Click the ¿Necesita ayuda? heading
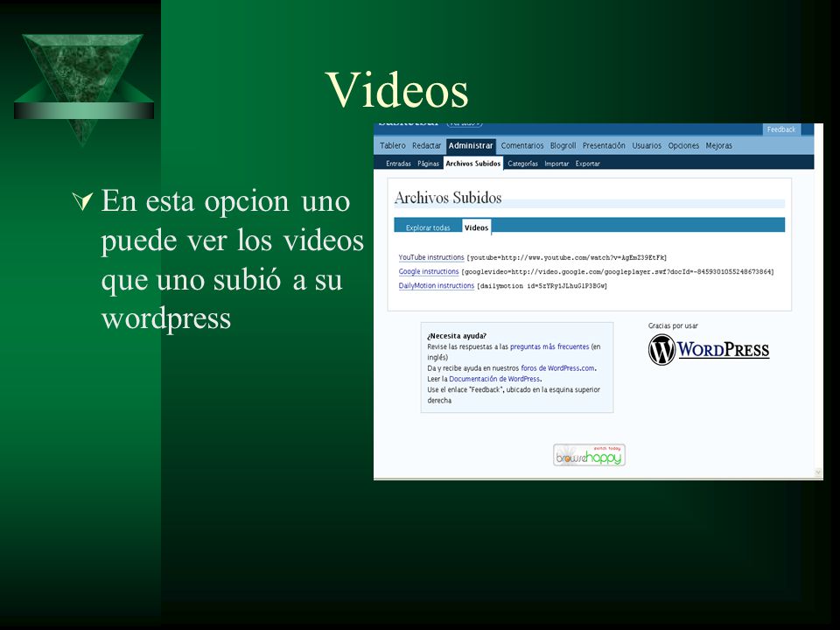840x630 pixels. (x=457, y=336)
